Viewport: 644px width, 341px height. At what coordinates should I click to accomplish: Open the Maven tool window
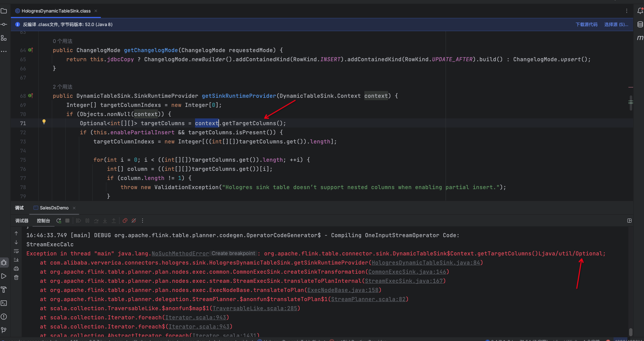point(640,38)
